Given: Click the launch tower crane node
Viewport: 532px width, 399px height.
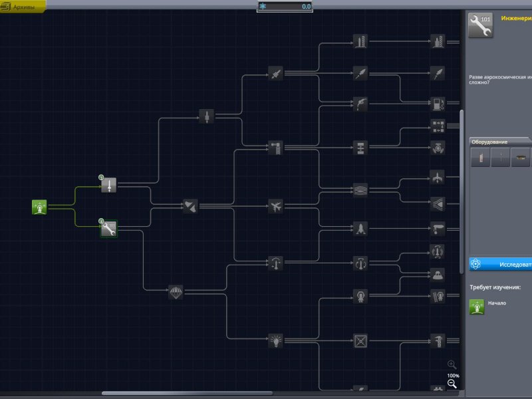Looking at the screenshot, I should [x=276, y=147].
